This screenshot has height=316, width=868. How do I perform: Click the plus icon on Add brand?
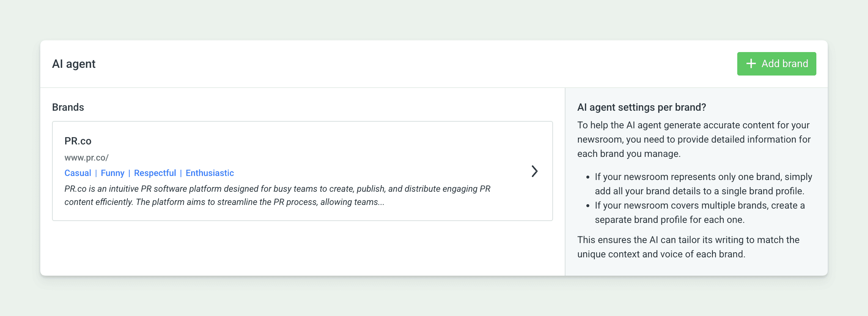tap(751, 64)
